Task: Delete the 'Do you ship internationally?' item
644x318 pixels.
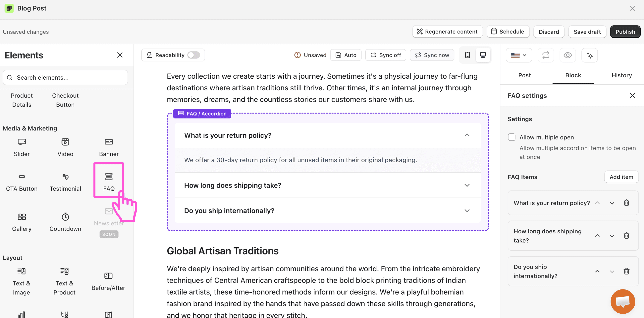Action: (x=626, y=271)
